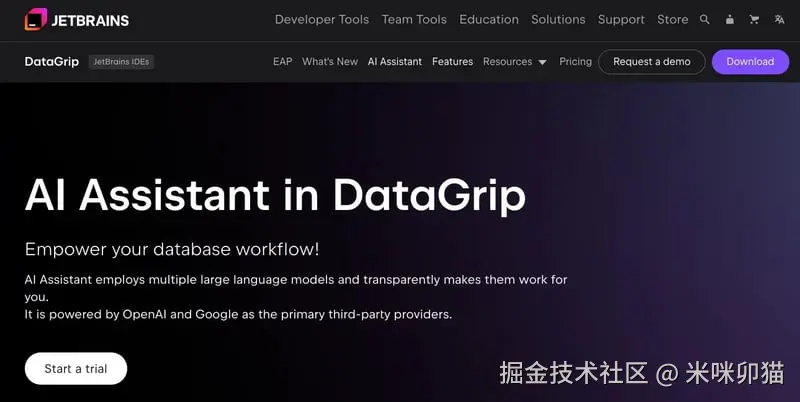Open the Education menu
Viewport: 800px width, 402px height.
(x=489, y=19)
